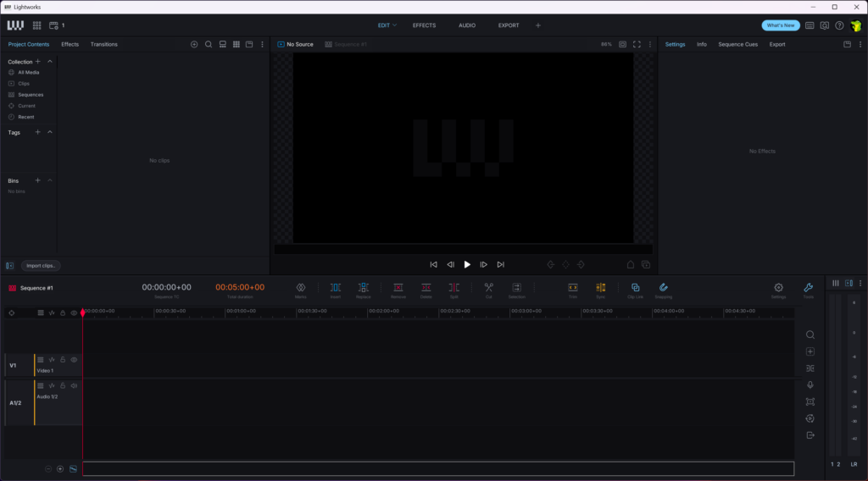868x481 pixels.
Task: Switch project contents to tile view
Action: (x=236, y=44)
